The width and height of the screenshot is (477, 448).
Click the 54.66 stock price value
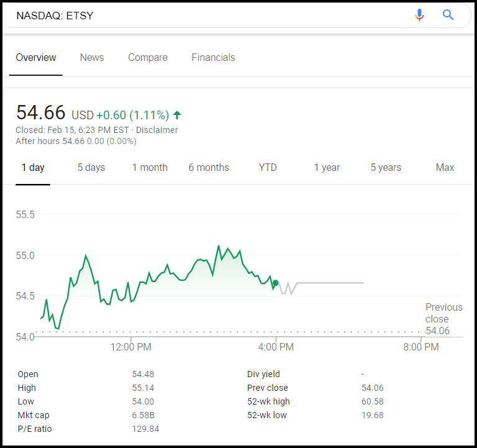[x=40, y=113]
